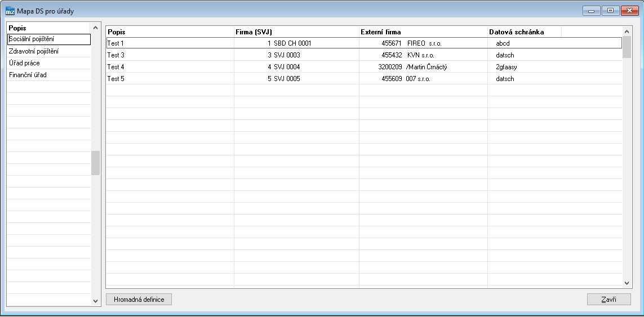Click the table Popis column header

pos(170,32)
